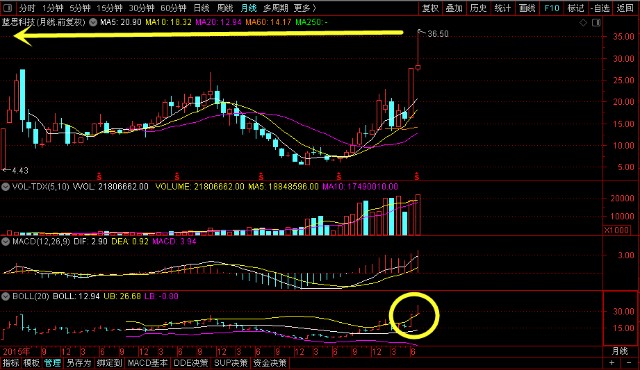Toggle the split-panel icon next to the diamond
This screenshot has width=640, height=370.
[x=596, y=23]
